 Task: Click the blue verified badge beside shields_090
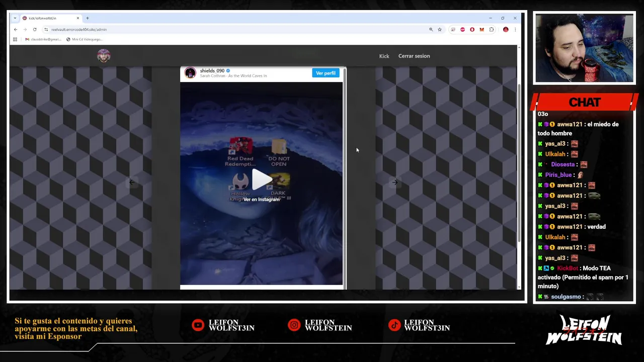coord(228,71)
